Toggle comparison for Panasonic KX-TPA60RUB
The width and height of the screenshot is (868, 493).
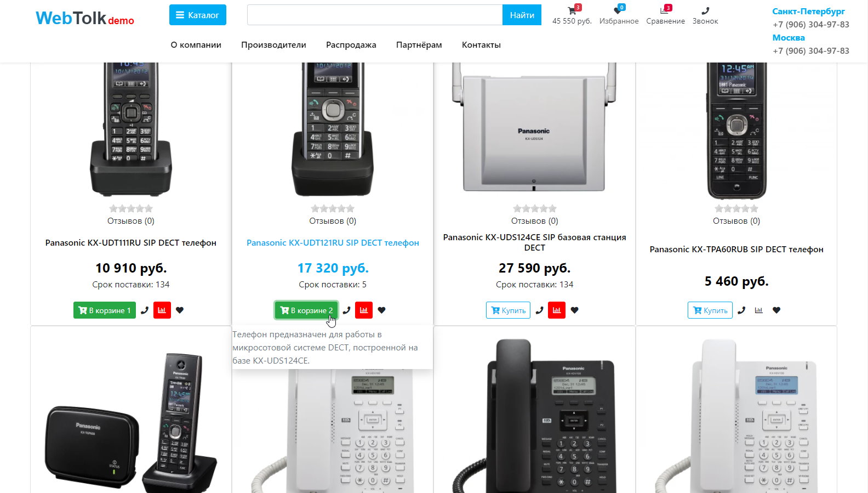[x=758, y=310]
